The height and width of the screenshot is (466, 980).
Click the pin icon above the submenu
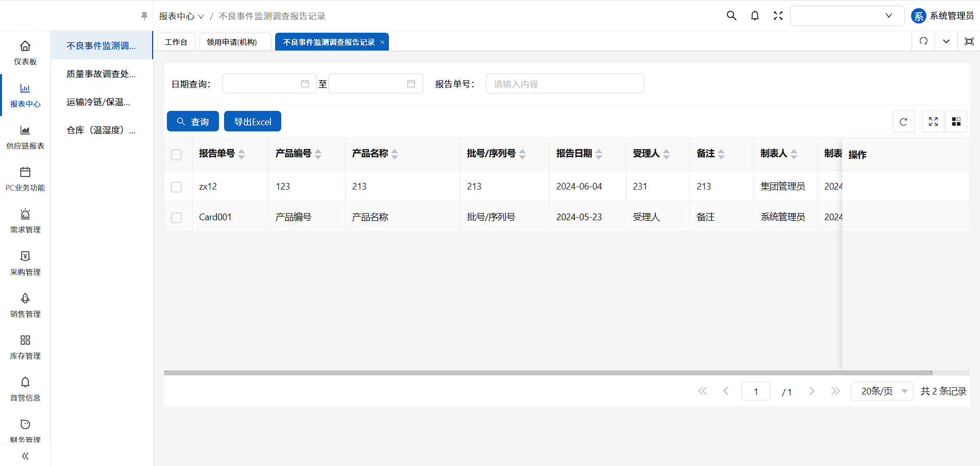(144, 16)
